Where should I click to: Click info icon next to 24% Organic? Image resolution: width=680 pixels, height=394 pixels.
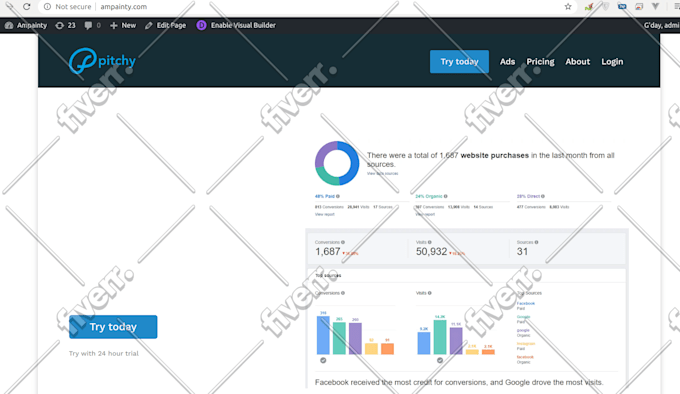click(x=445, y=196)
